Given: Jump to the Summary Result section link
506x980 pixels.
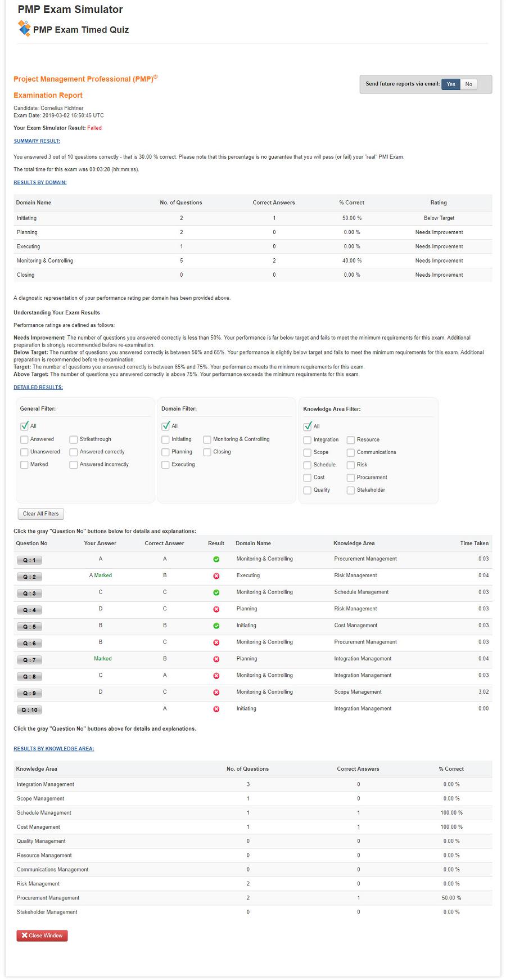Looking at the screenshot, I should 37,141.
